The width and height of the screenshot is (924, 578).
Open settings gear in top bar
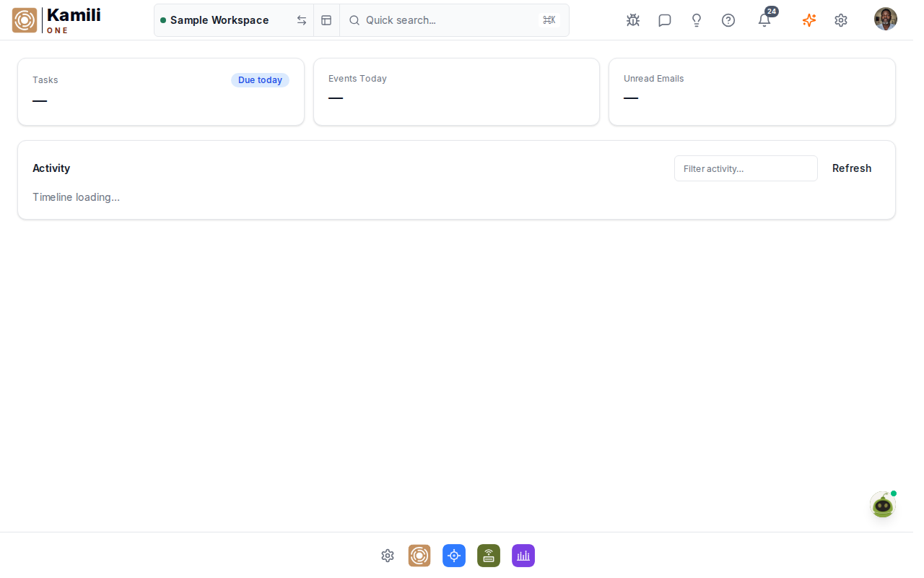click(x=841, y=20)
